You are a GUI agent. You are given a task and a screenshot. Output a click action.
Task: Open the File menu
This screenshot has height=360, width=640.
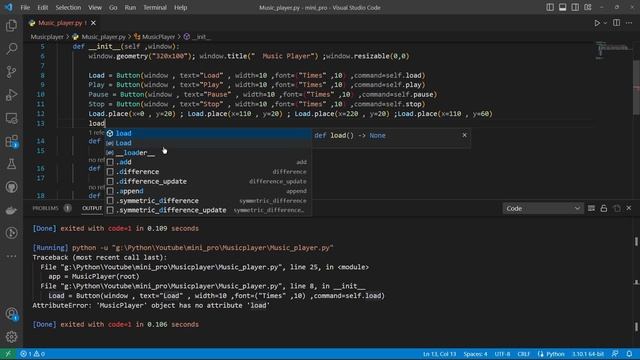(25, 7)
